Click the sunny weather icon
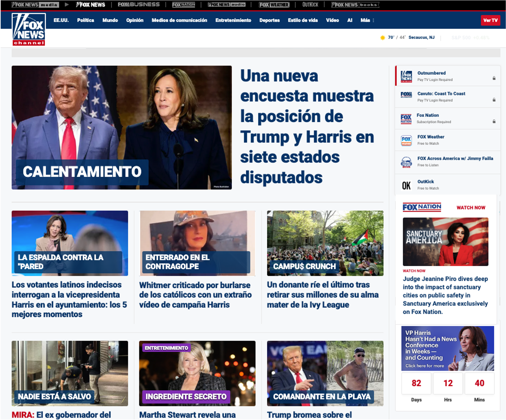This screenshot has height=420, width=506. tap(382, 38)
